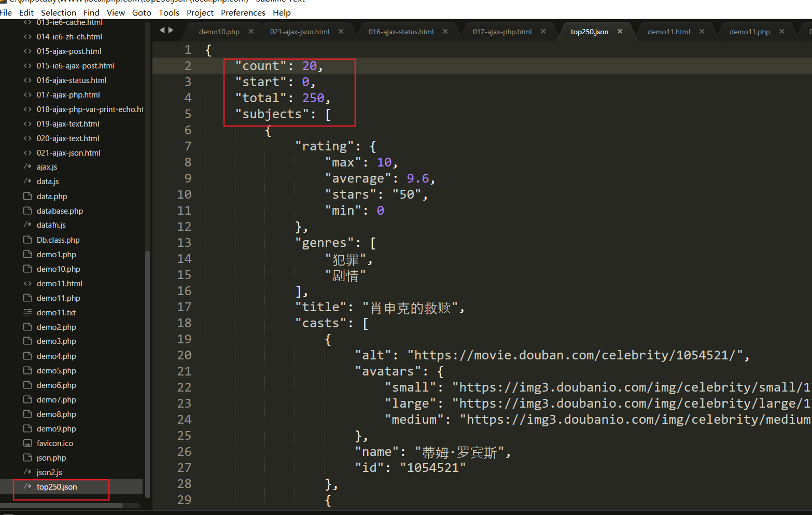Viewport: 812px width, 515px height.
Task: Open ajax.js in the sidebar
Action: coord(47,167)
